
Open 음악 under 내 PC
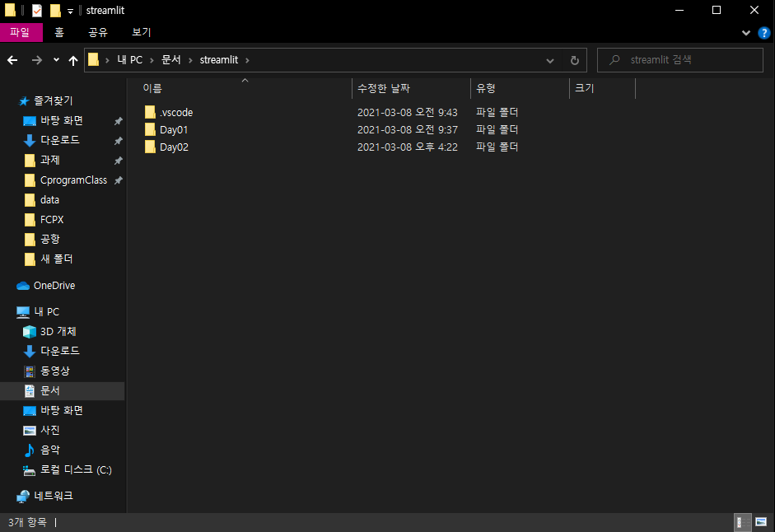[x=49, y=450]
